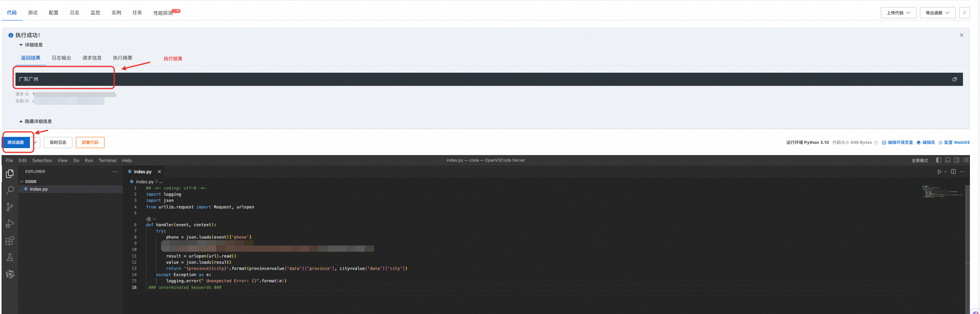The image size is (980, 314).
Task: Toggle the primary side bar layout icon
Action: (939, 160)
